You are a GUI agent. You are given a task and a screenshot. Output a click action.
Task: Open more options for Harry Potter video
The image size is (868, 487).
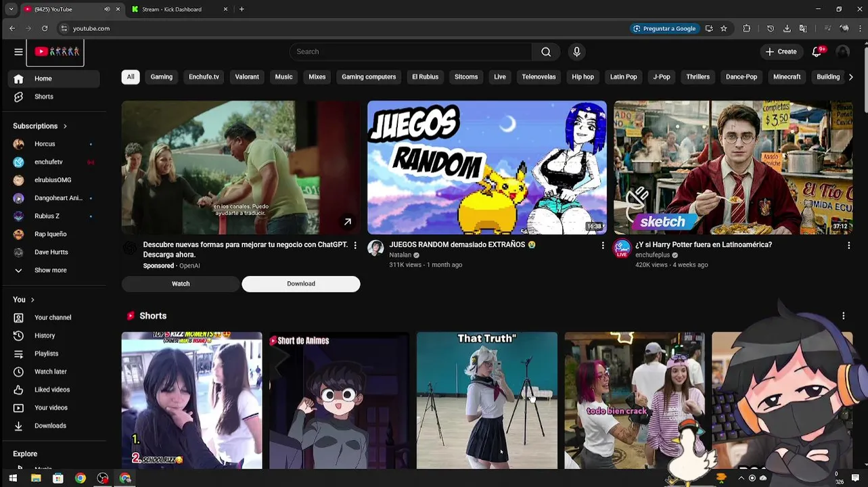click(849, 246)
